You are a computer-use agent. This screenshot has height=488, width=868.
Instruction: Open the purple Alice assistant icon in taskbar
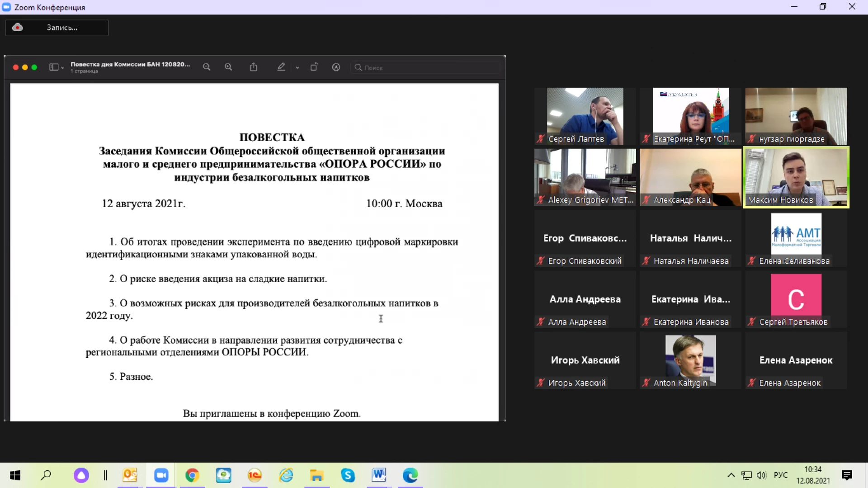[81, 475]
